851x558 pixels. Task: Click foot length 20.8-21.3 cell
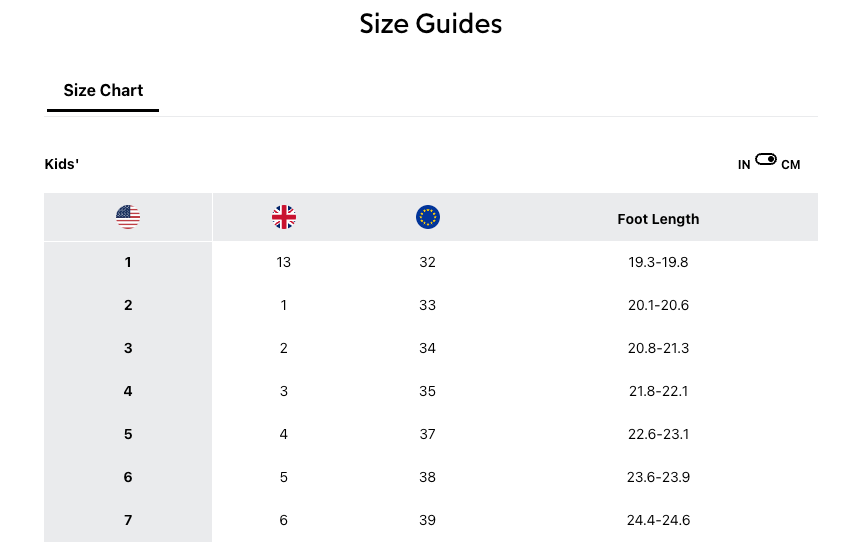click(x=658, y=348)
